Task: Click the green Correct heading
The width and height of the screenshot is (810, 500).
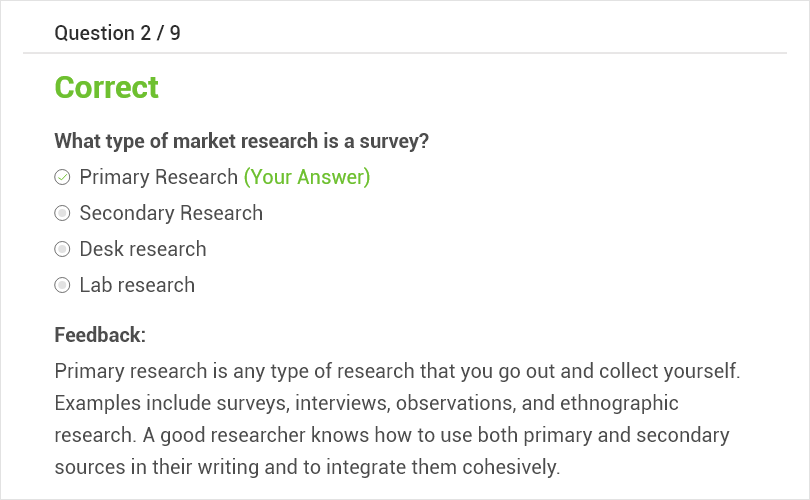Action: [x=106, y=88]
